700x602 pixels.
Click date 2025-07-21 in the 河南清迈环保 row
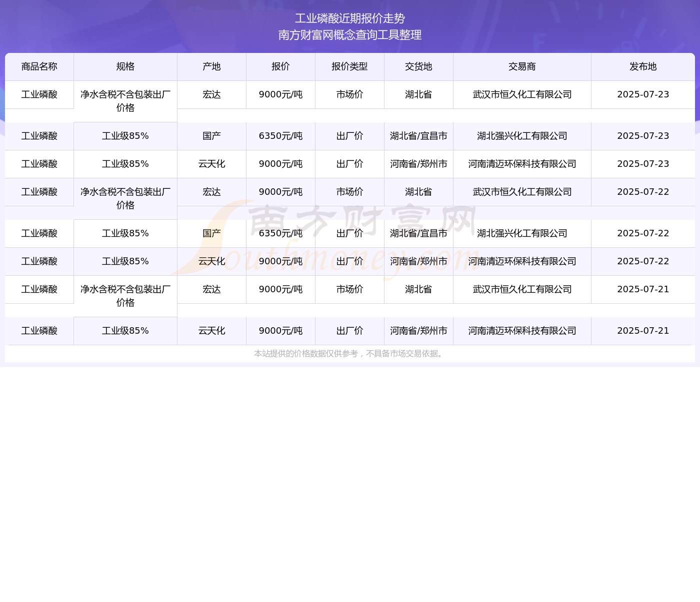tap(643, 331)
